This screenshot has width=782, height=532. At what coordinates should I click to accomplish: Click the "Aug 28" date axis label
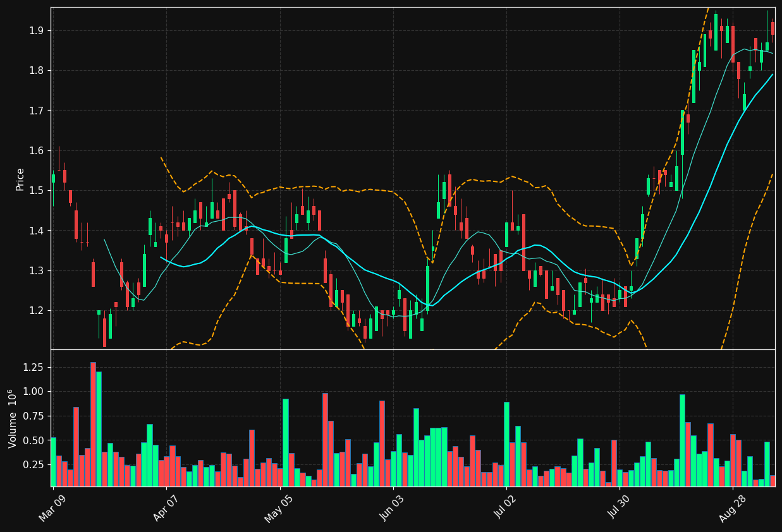pos(732,509)
